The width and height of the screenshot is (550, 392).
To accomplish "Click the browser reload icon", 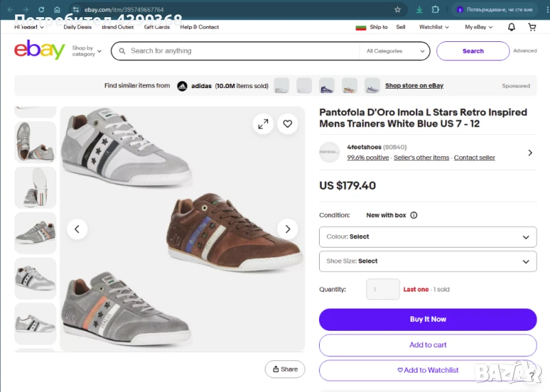I will pos(42,10).
